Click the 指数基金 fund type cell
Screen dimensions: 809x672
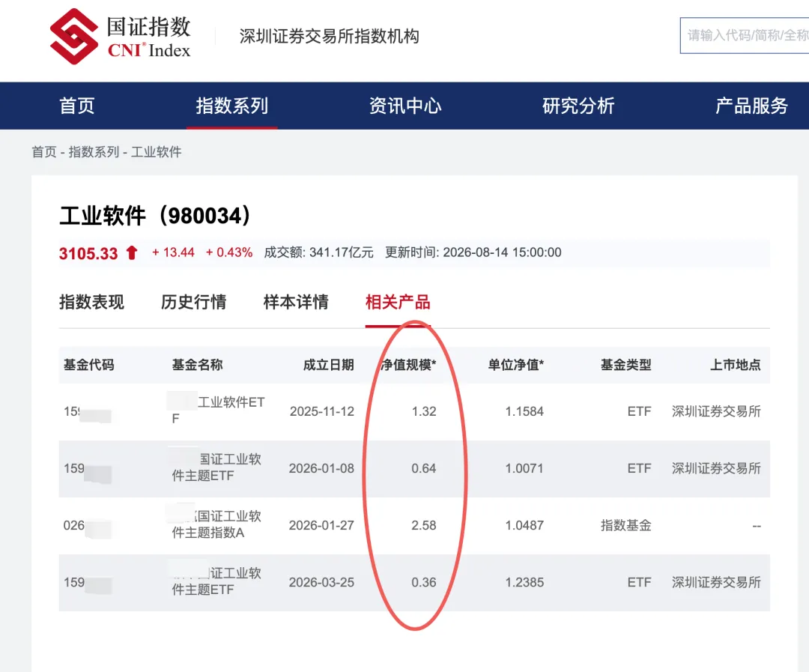point(625,525)
